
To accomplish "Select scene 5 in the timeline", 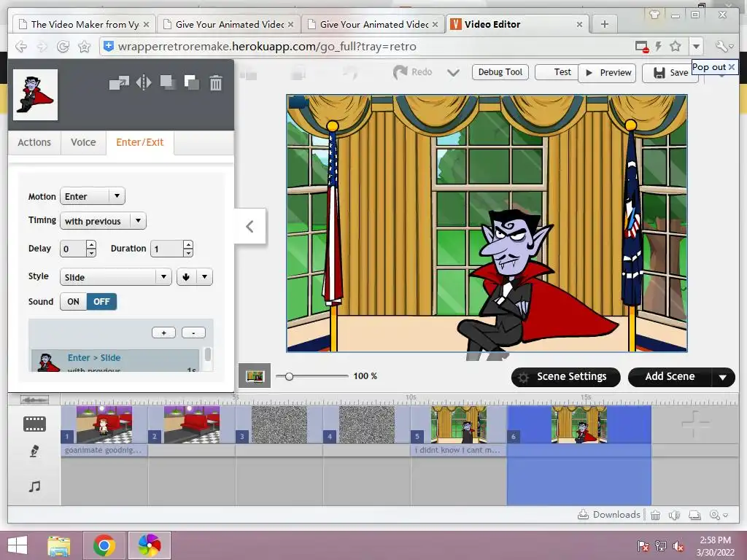I will [x=459, y=424].
